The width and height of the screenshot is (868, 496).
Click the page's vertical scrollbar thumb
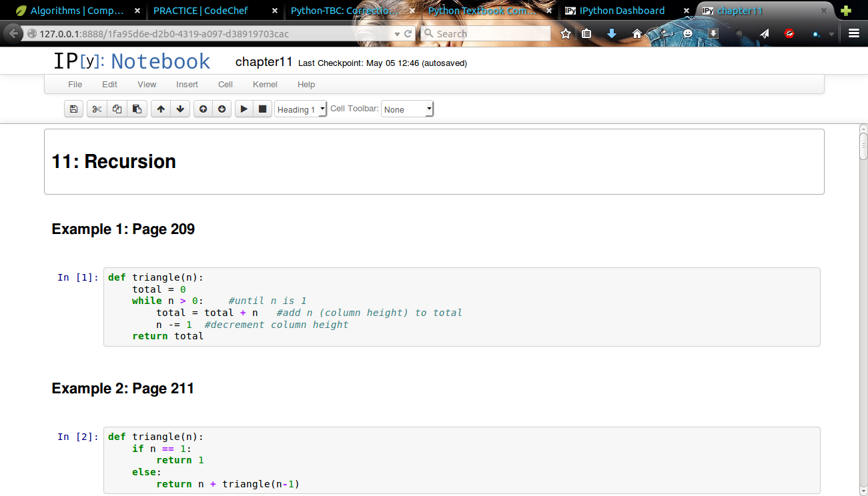click(863, 147)
